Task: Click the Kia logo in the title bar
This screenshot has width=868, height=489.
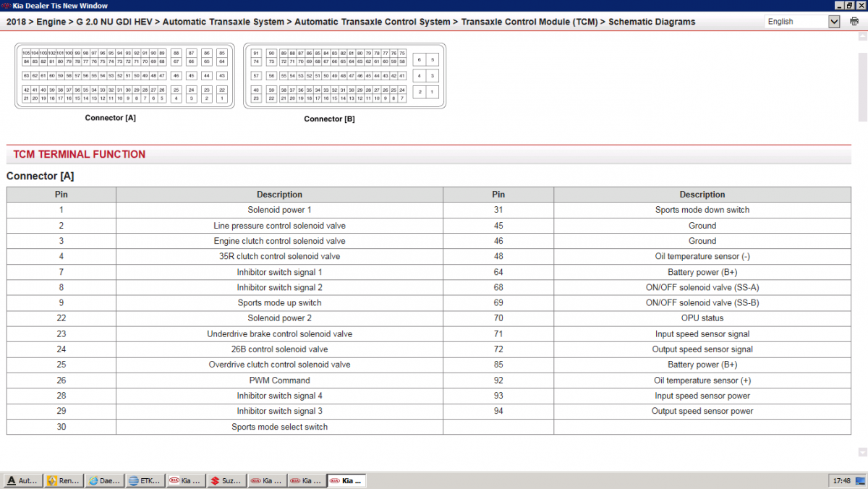Action: coord(7,6)
